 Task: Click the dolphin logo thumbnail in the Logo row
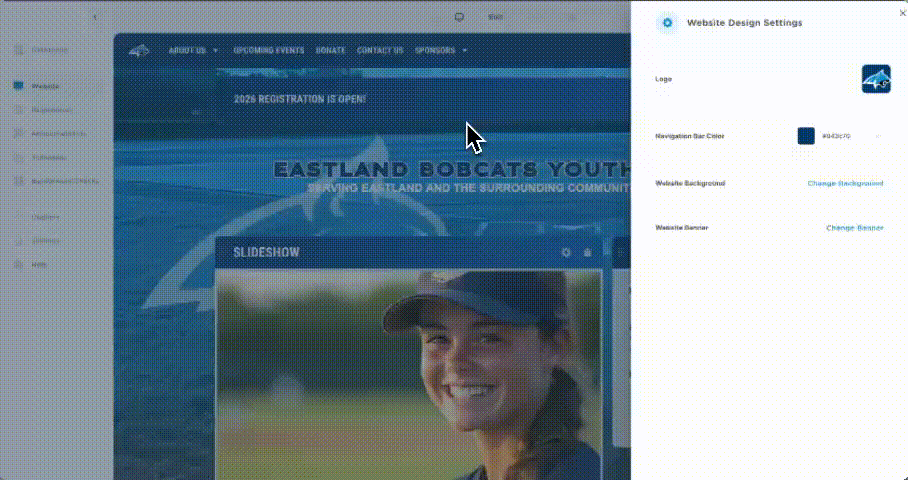[876, 79]
